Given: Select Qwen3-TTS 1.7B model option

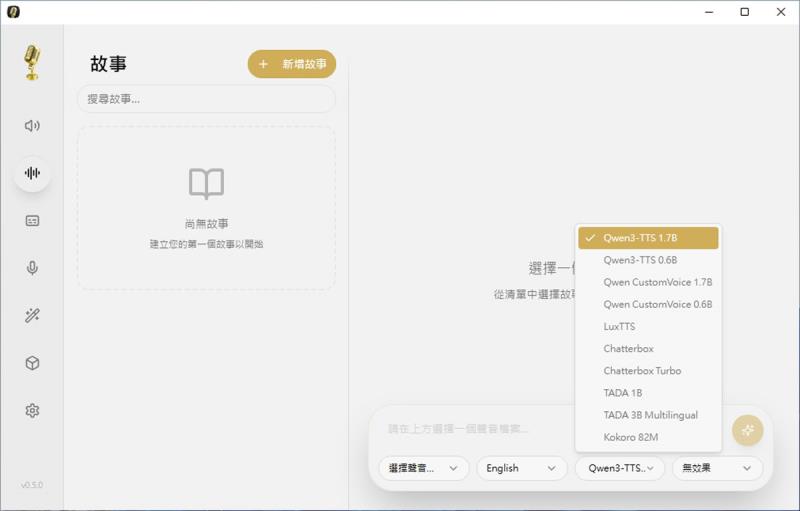Looking at the screenshot, I should point(648,238).
